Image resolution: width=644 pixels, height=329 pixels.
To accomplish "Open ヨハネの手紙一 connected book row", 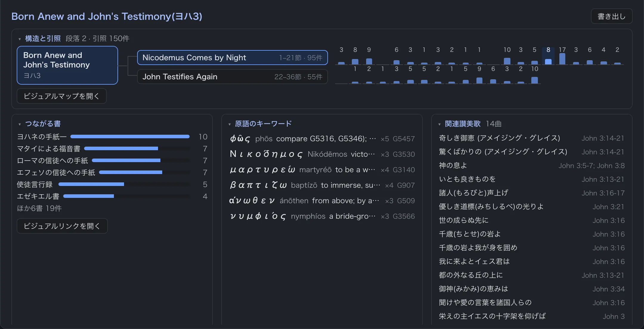I will (x=112, y=137).
